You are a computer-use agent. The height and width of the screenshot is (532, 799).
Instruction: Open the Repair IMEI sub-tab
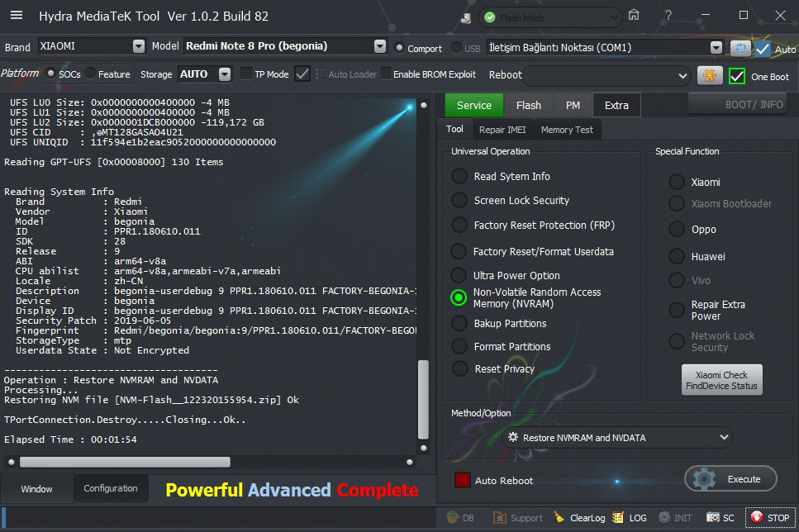[502, 130]
